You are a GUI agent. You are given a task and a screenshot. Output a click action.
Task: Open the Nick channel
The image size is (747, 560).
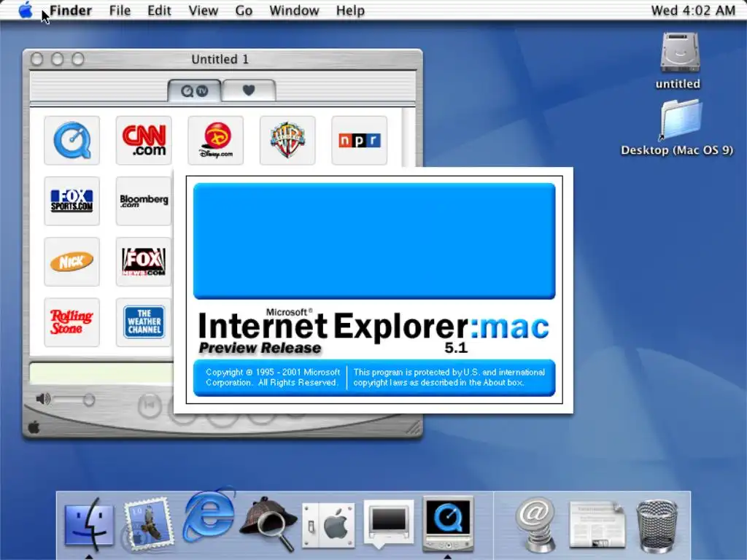pyautogui.click(x=72, y=262)
